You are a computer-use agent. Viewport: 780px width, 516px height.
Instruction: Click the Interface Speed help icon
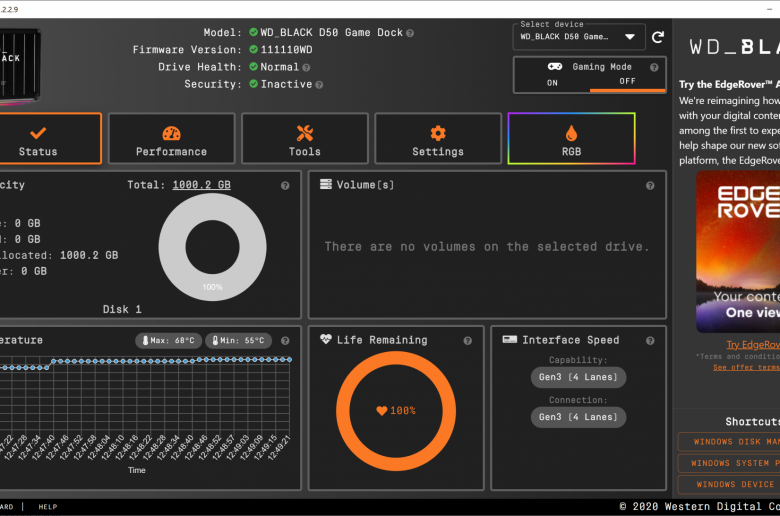point(650,341)
